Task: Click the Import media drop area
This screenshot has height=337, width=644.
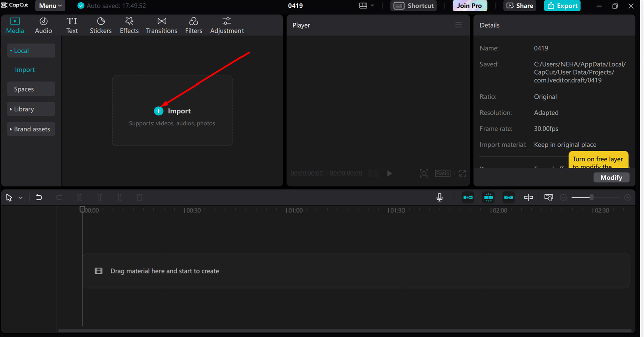Action: (172, 111)
